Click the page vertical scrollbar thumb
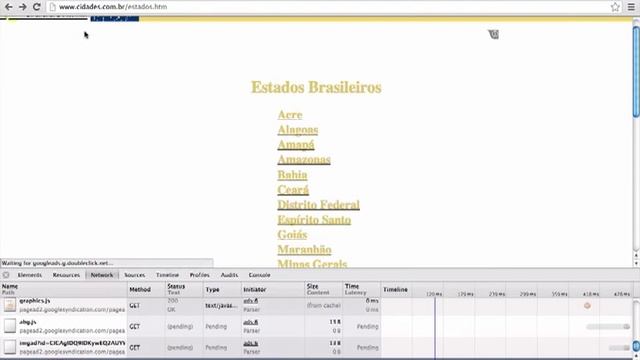Viewport: 640px width, 360px height. point(636,72)
